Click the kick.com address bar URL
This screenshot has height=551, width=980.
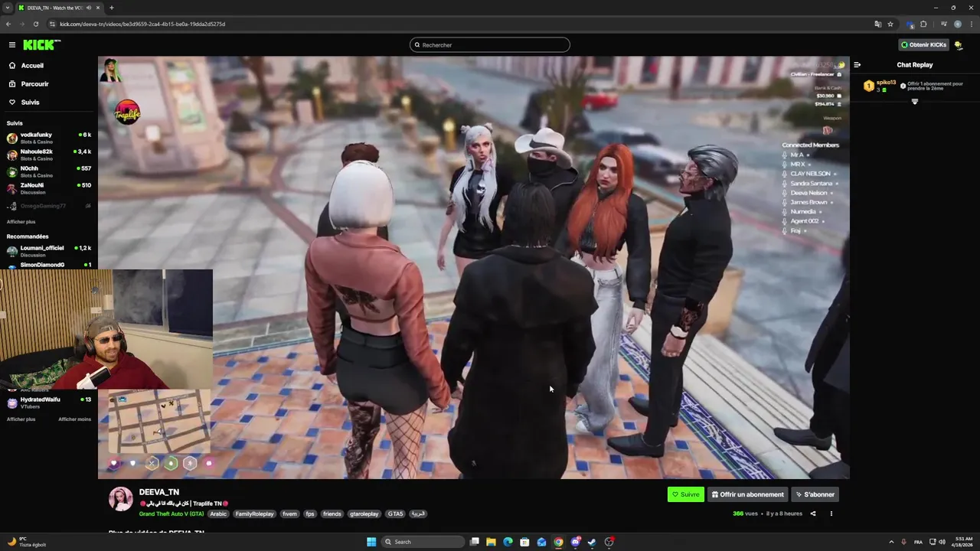coord(142,24)
